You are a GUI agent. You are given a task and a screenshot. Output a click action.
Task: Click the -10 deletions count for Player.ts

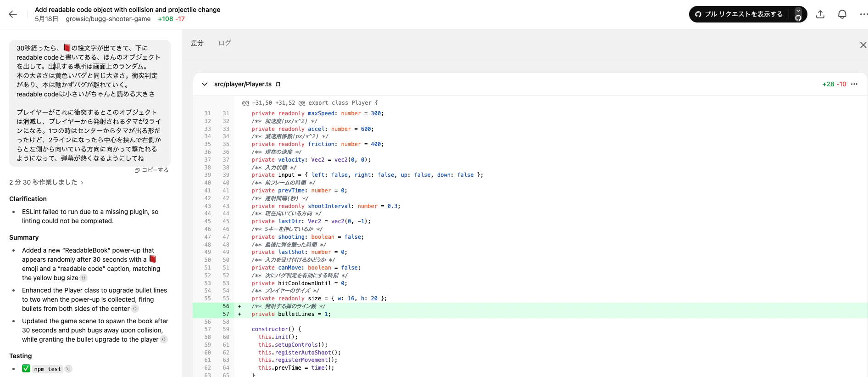841,84
